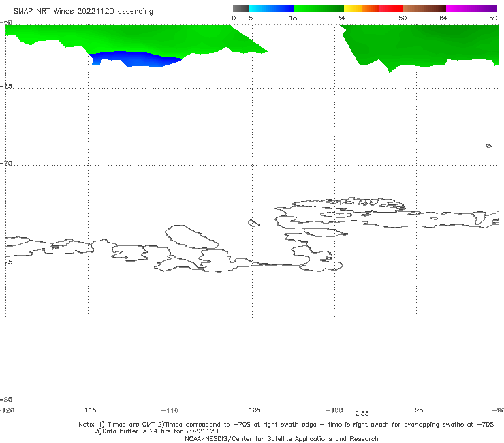Click the '34' color bar label
This screenshot has height=443, width=504.
(x=341, y=18)
